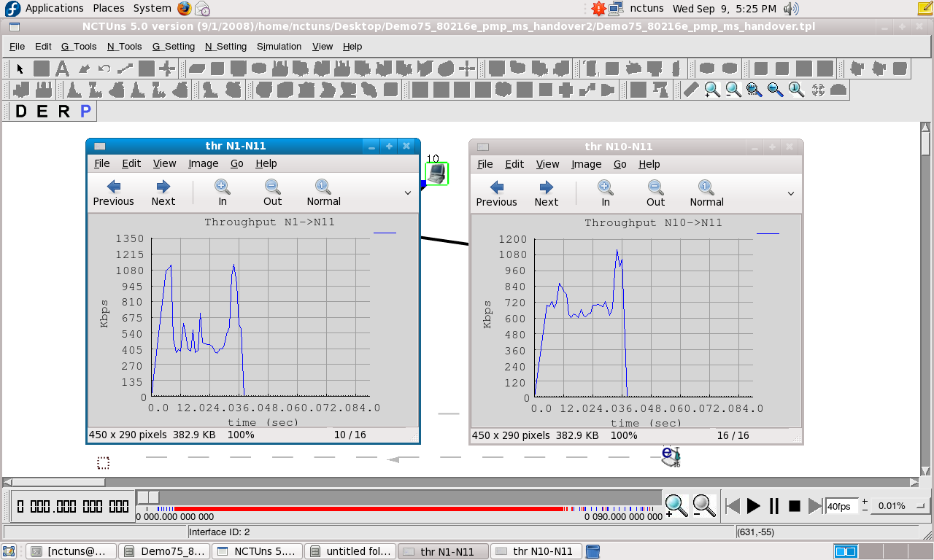The image size is (934, 560).
Task: Click the network status tray icon
Action: 616,9
